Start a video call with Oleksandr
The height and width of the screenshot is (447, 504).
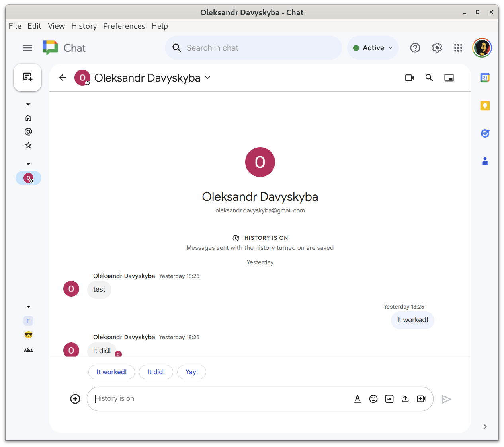click(409, 78)
